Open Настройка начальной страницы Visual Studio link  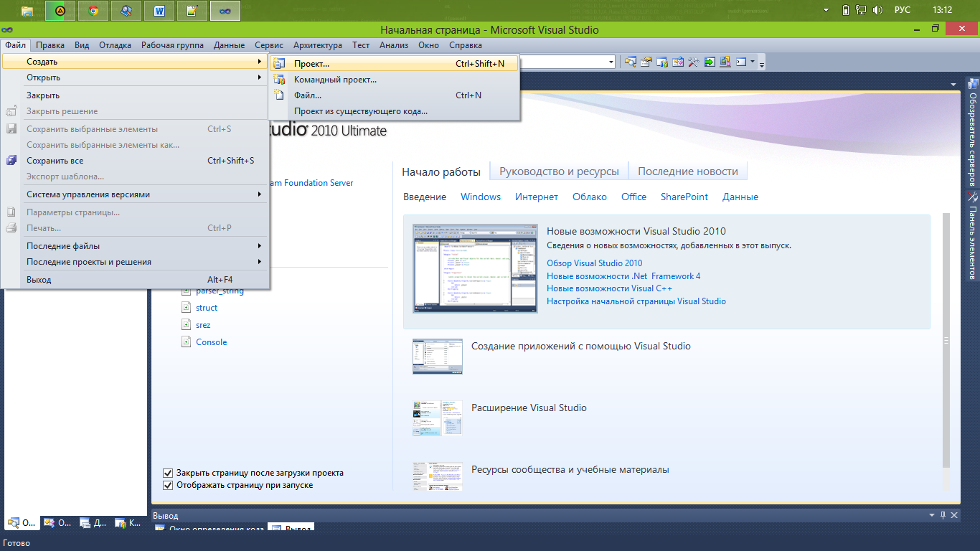click(x=636, y=301)
